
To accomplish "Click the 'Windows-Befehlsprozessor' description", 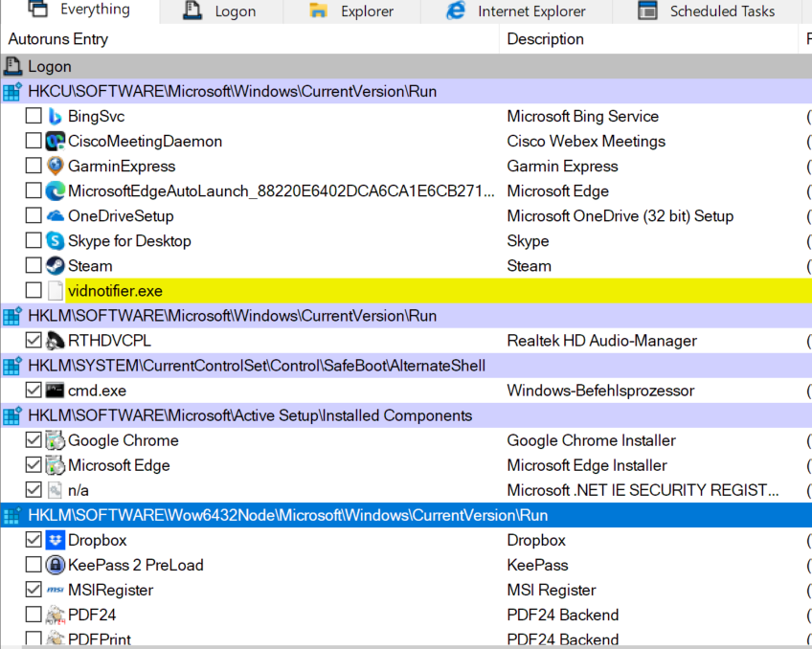I will point(600,391).
